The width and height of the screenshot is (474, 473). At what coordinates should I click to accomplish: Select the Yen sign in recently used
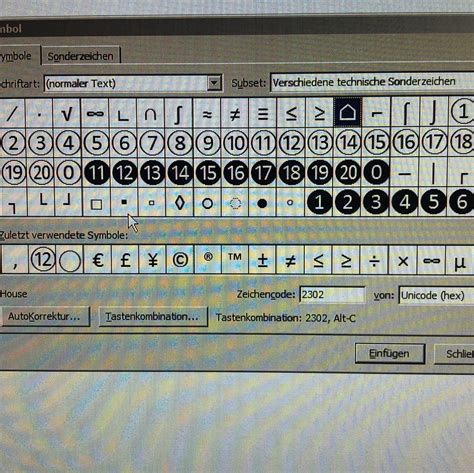153,260
